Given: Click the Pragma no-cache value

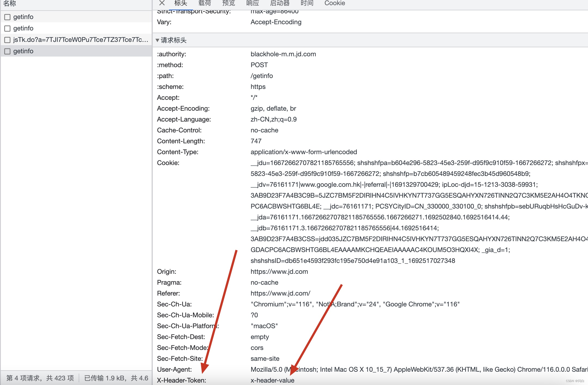Looking at the screenshot, I should tap(264, 282).
